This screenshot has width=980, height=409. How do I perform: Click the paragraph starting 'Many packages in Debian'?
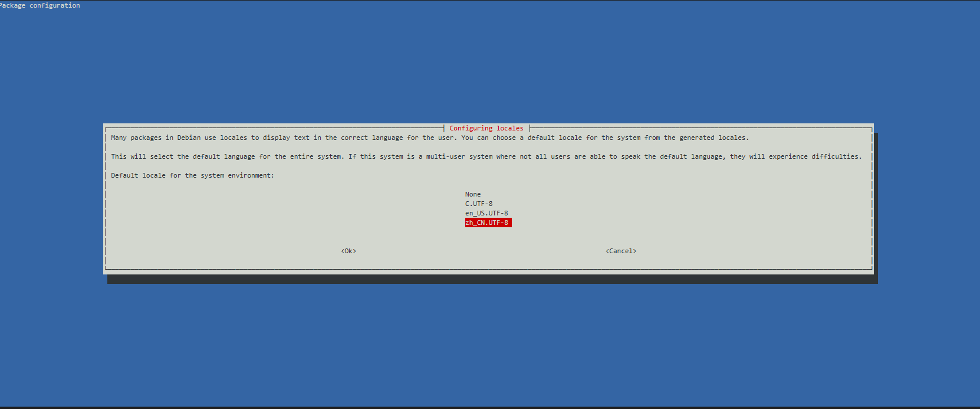pos(429,138)
